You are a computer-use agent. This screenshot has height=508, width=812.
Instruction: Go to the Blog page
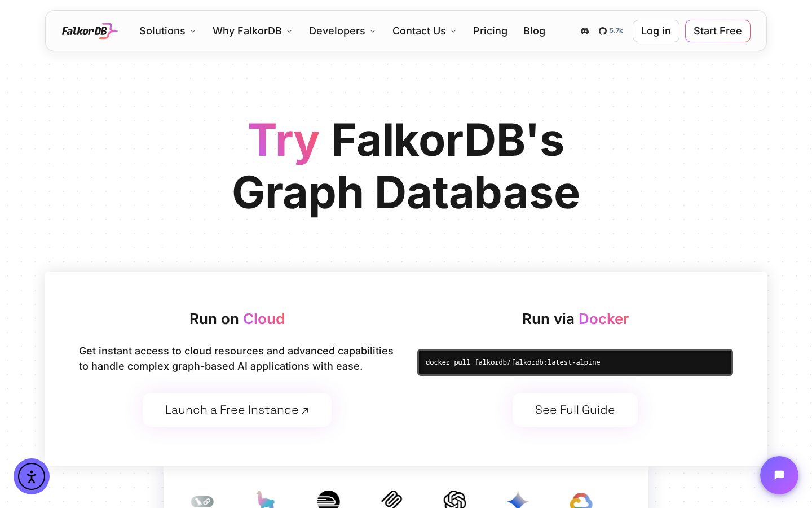(x=534, y=31)
